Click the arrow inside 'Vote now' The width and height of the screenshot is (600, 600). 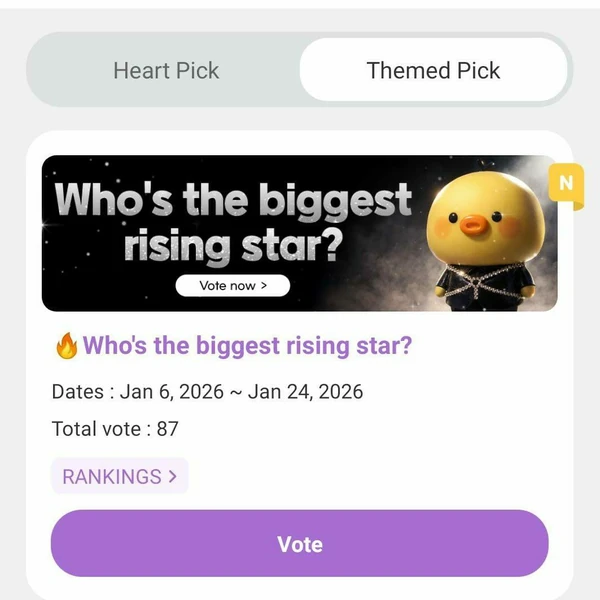(264, 286)
